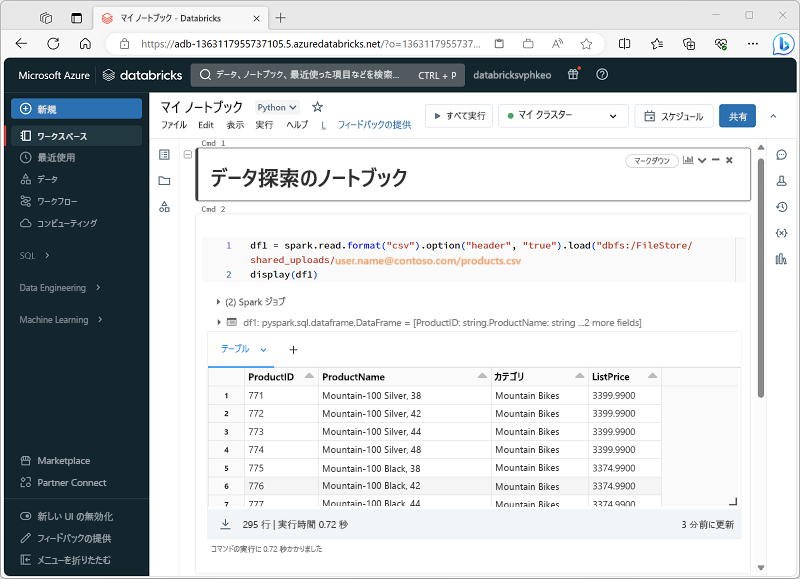Click the lineage icon below the folder icon
Image resolution: width=800 pixels, height=579 pixels.
pyautogui.click(x=164, y=208)
